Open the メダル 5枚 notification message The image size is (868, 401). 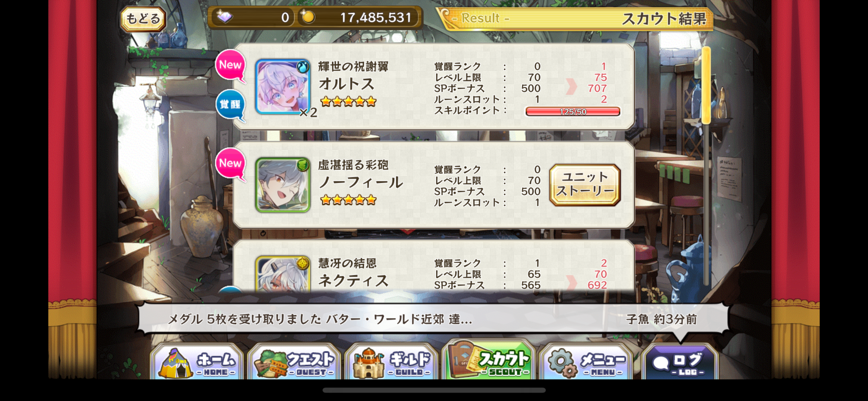433,319
